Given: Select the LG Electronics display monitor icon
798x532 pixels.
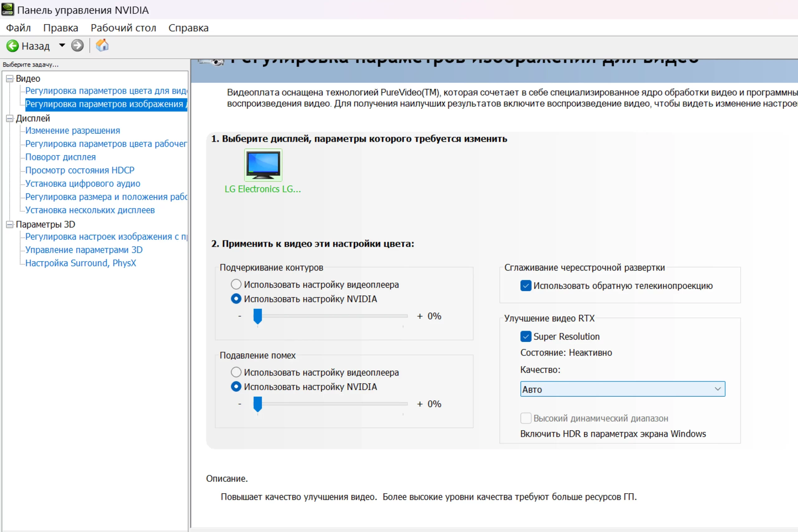Looking at the screenshot, I should (x=263, y=165).
